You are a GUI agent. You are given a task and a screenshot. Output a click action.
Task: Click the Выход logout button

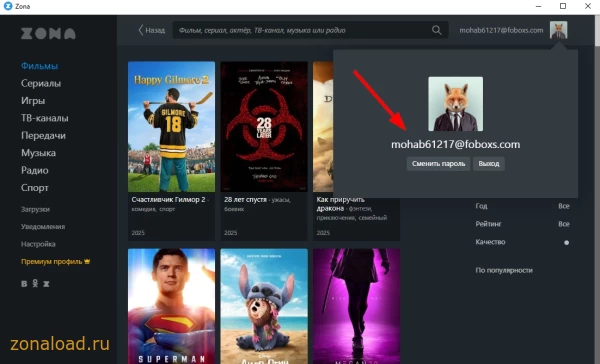[489, 164]
